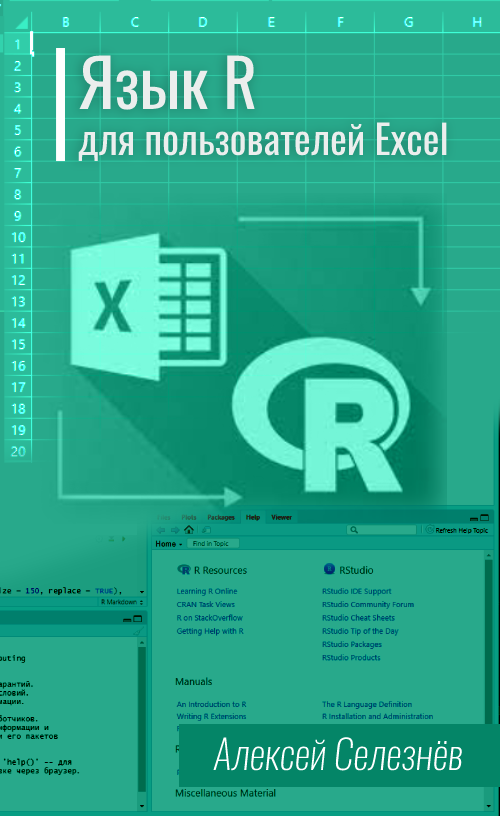
Task: Click up arrow of console scrollbar
Action: click(142, 643)
